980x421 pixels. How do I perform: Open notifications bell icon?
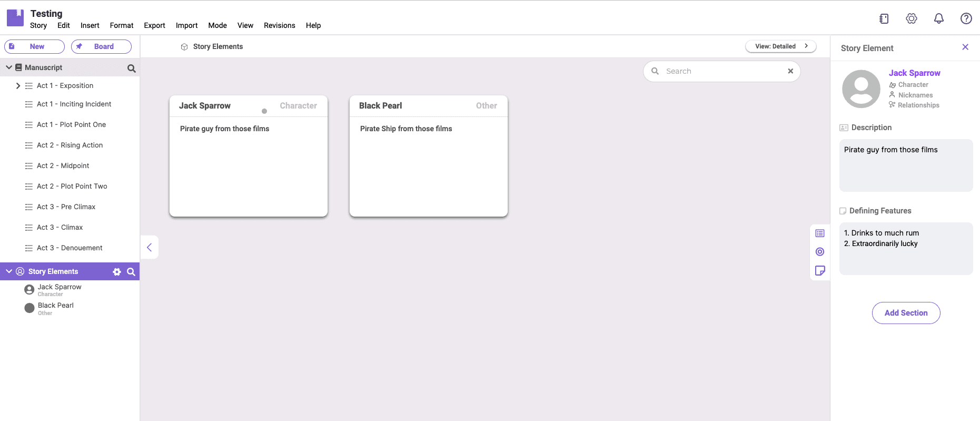(939, 18)
